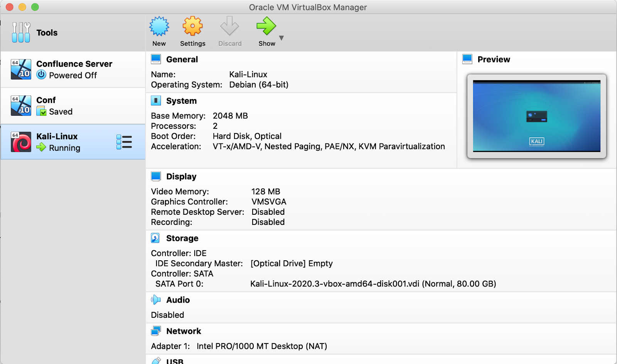Click the Confluence Server OS icon

[21, 69]
